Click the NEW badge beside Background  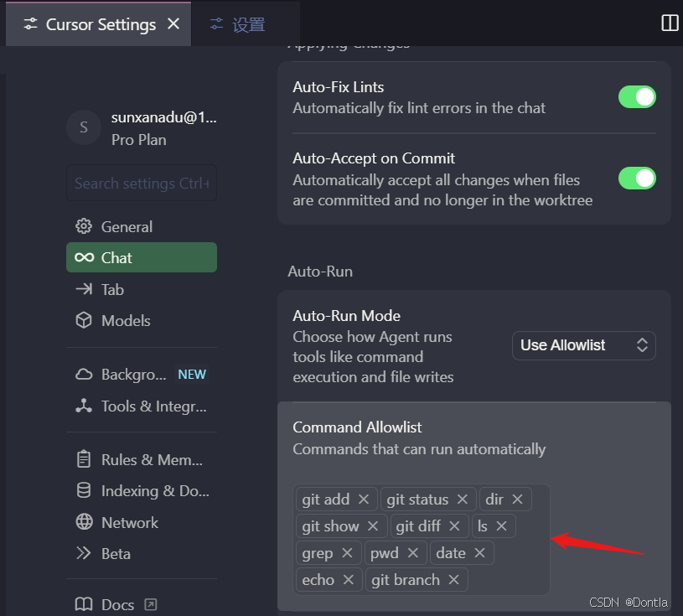192,375
